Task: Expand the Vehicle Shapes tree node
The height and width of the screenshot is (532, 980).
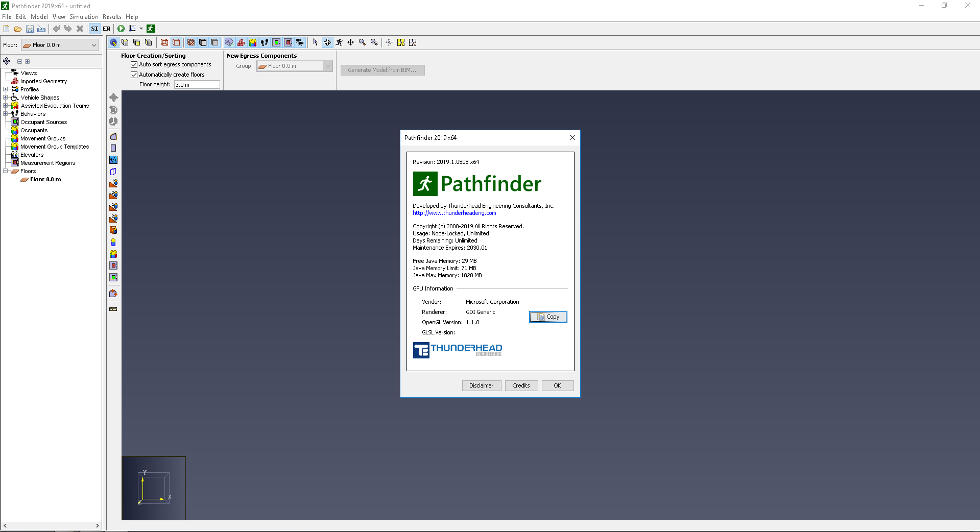Action: coord(6,98)
